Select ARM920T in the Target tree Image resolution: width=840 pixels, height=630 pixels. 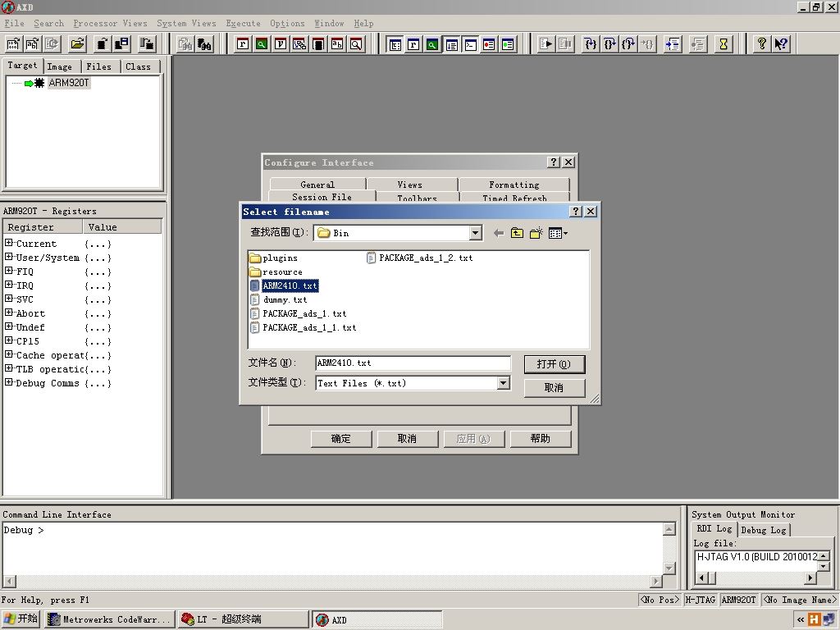click(x=69, y=83)
